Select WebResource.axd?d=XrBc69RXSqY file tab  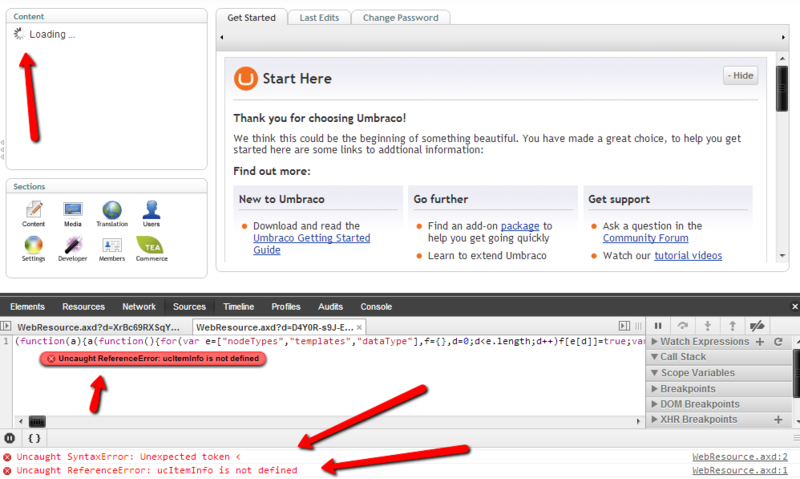pyautogui.click(x=98, y=327)
